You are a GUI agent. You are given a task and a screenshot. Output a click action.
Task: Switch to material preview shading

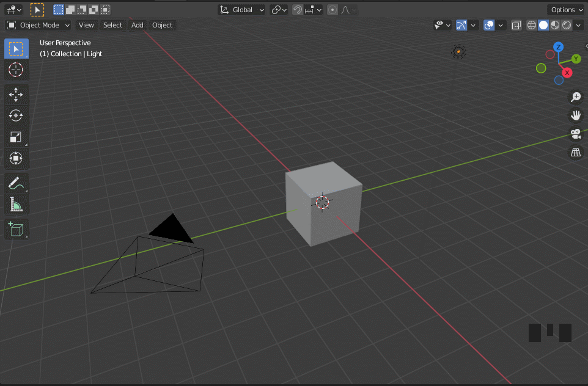click(x=555, y=25)
